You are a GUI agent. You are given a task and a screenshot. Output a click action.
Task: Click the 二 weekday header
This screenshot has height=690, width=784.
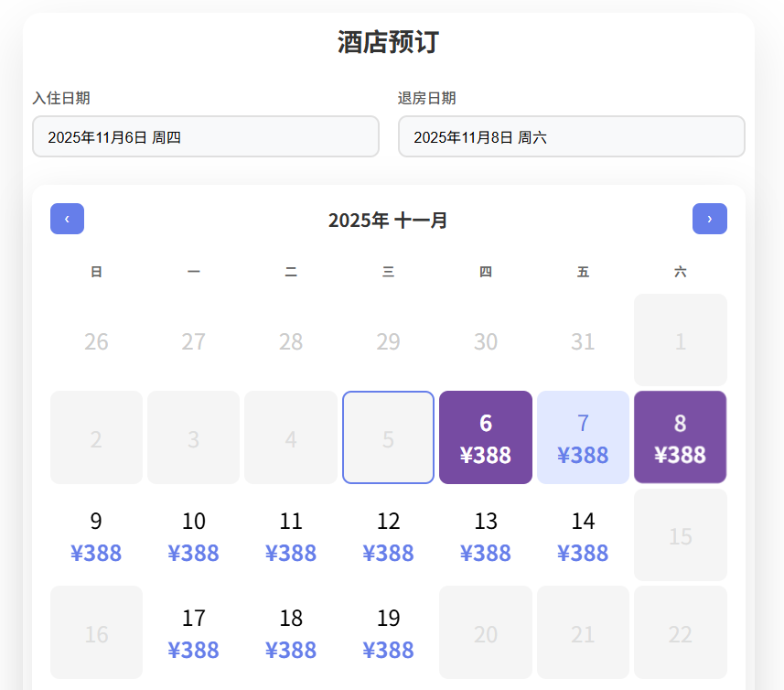pos(291,272)
